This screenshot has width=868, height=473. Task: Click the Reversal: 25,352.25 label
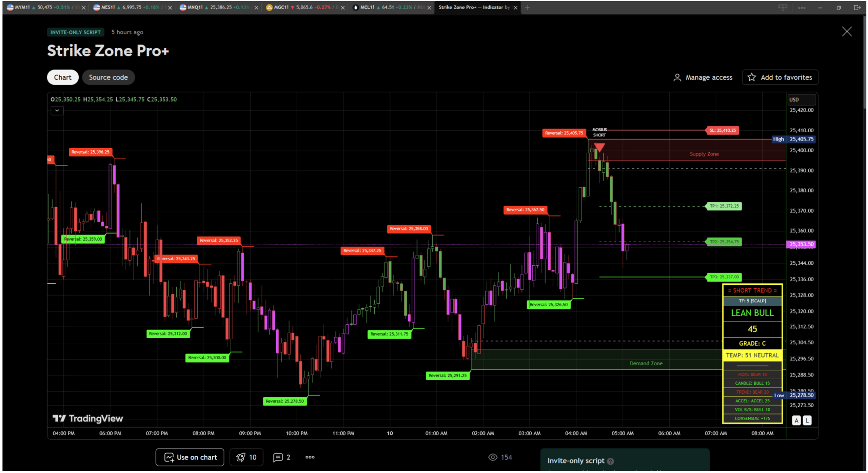(219, 241)
